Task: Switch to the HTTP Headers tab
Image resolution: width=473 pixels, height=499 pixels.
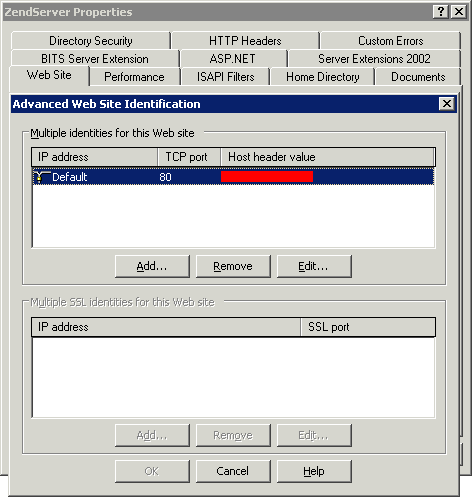Action: coord(245,41)
